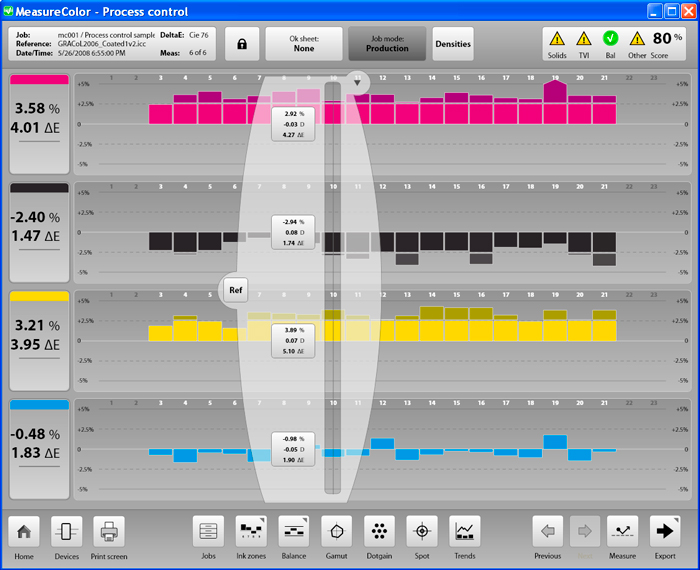The image size is (700, 570).
Task: Toggle the Ref marker button
Action: [x=236, y=291]
